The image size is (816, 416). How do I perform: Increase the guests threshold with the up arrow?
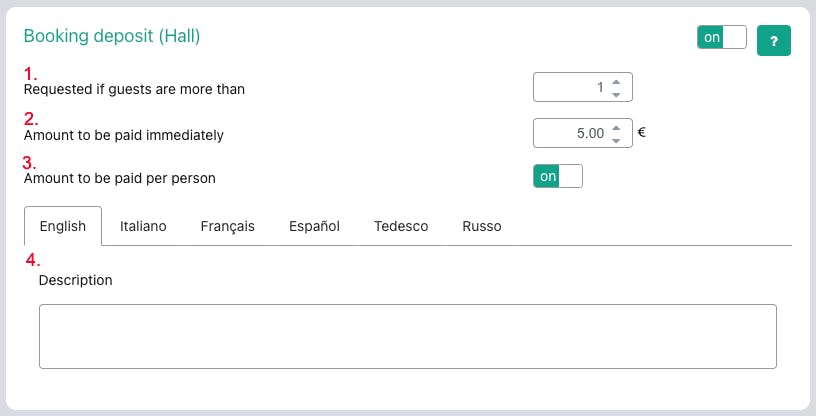616,82
